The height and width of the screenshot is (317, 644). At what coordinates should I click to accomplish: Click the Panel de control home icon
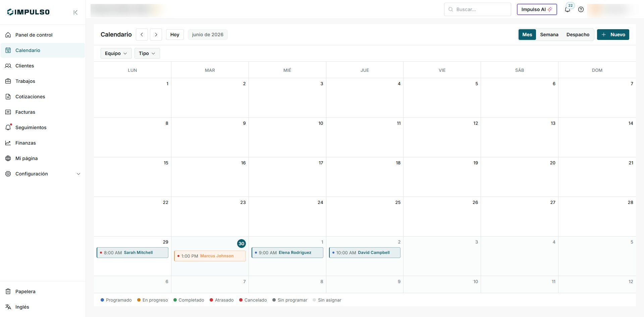tap(8, 35)
